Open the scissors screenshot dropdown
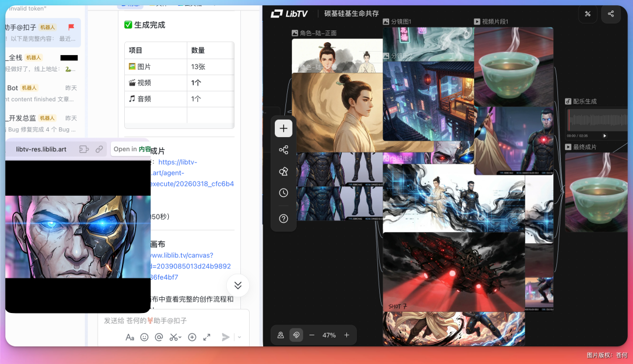 pyautogui.click(x=175, y=337)
